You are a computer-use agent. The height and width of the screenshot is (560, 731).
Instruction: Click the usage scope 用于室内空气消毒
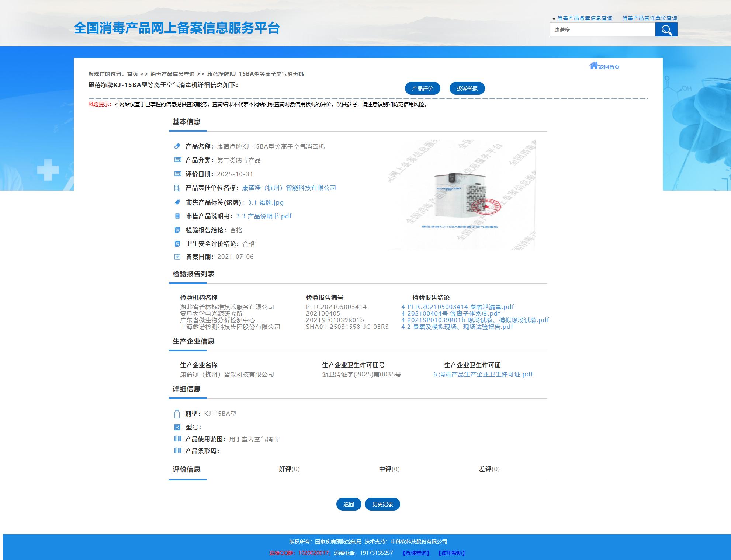point(254,439)
